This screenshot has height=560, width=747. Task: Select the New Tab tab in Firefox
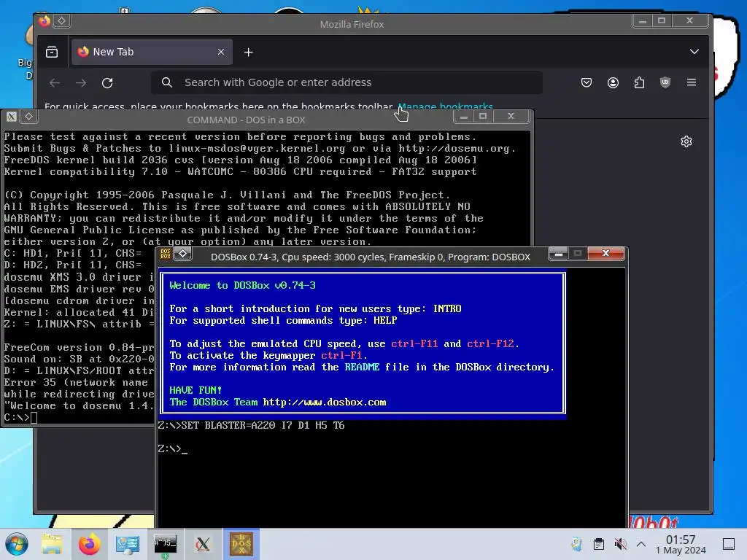[152, 52]
